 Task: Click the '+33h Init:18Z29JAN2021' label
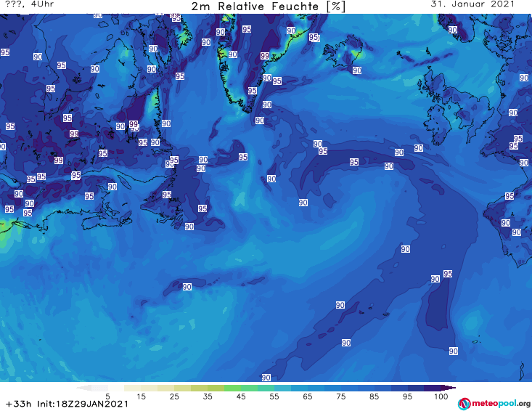click(67, 404)
